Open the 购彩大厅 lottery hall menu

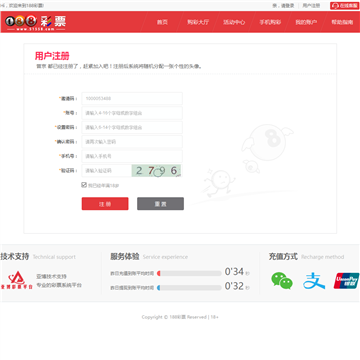(x=198, y=22)
